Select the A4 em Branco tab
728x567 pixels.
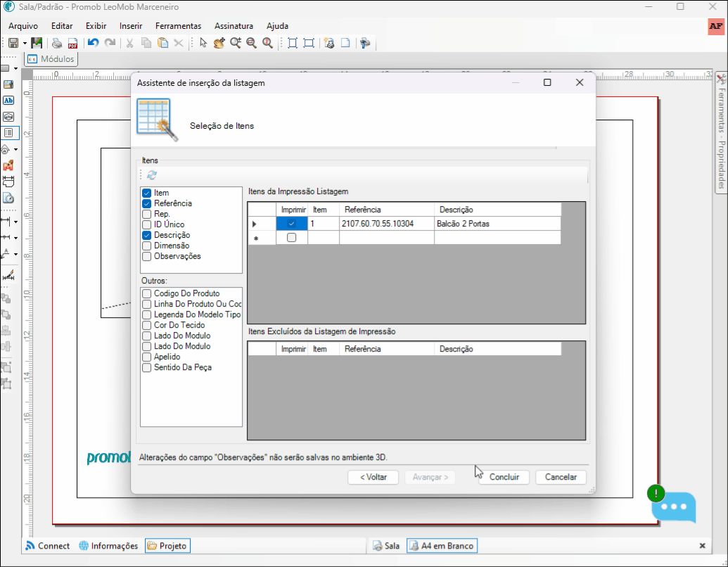[x=442, y=546]
